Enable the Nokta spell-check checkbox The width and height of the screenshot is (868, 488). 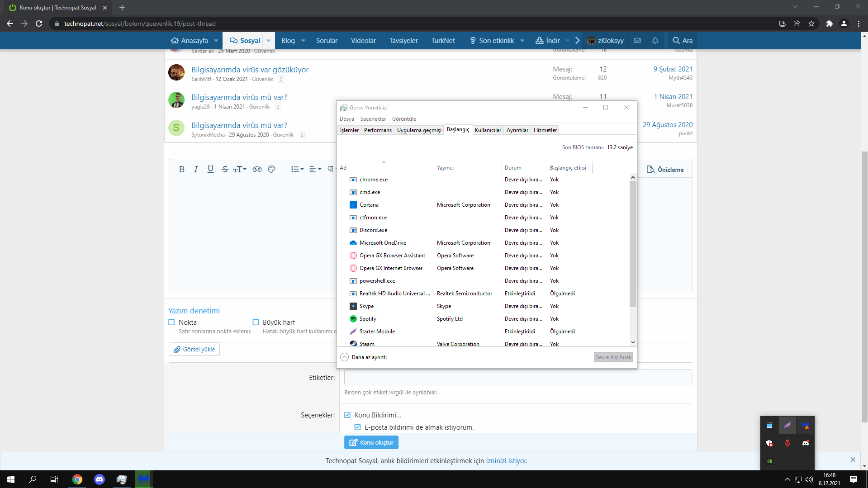click(171, 322)
